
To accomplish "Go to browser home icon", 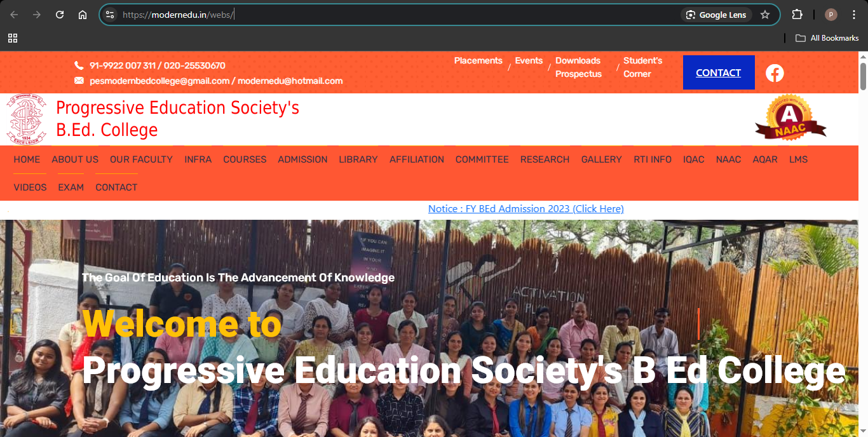I will pyautogui.click(x=83, y=15).
